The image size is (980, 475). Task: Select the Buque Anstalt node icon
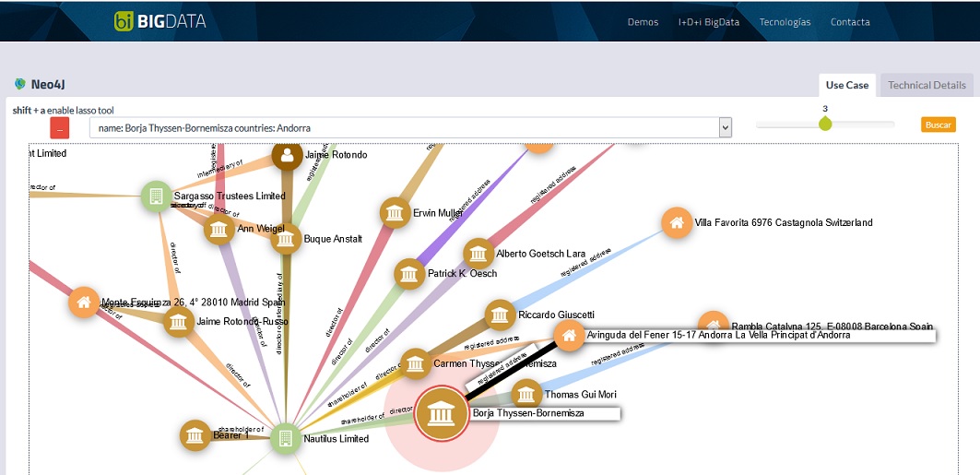click(x=286, y=239)
